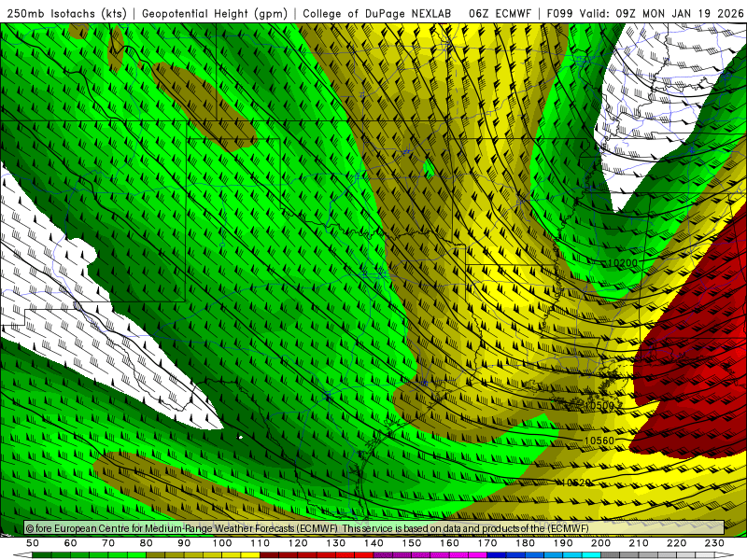Click the 150 knot value on the color scale

pyautogui.click(x=412, y=543)
